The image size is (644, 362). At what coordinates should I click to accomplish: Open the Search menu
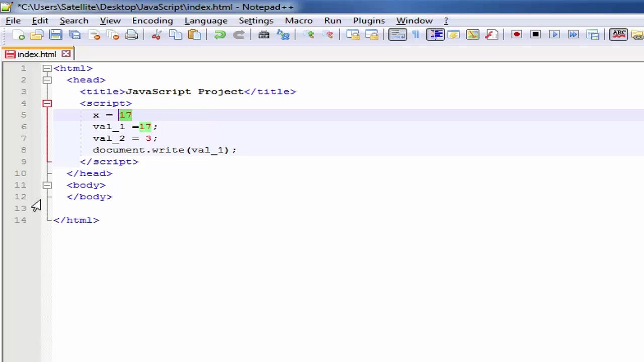[x=74, y=21]
